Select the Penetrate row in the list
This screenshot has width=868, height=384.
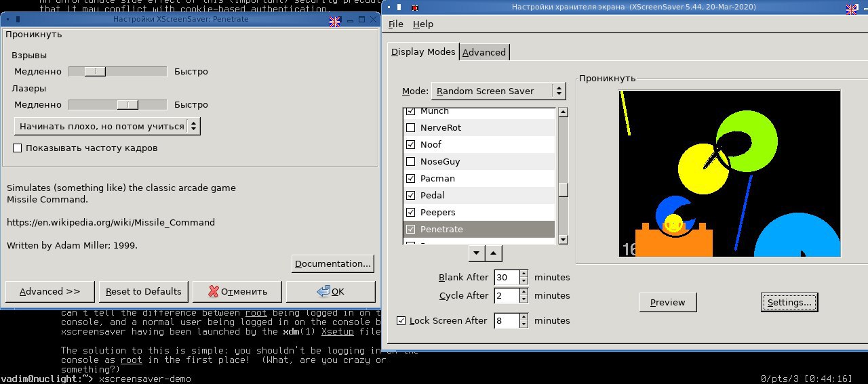(479, 229)
